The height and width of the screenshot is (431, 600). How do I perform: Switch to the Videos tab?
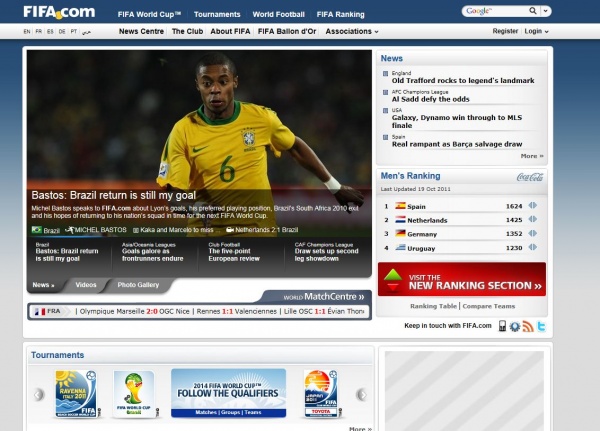86,285
